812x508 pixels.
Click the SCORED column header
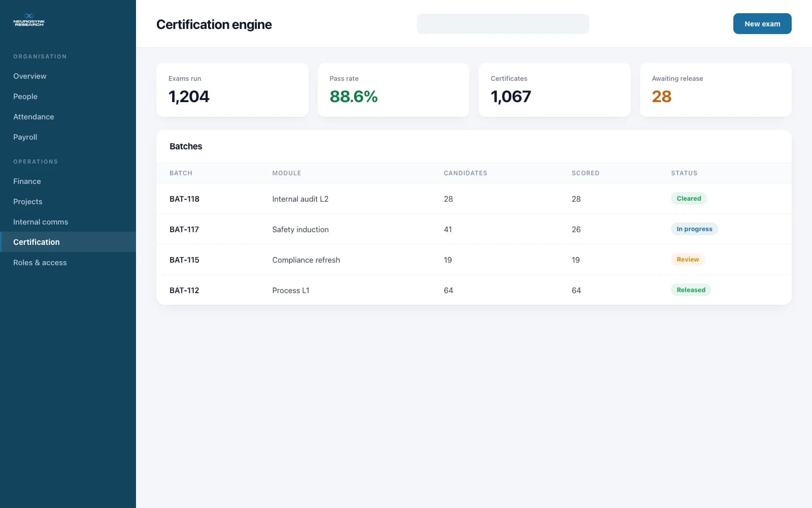click(x=585, y=173)
